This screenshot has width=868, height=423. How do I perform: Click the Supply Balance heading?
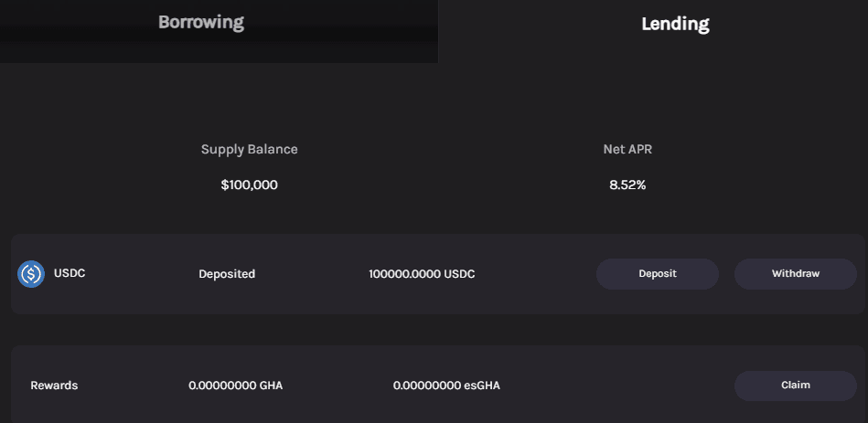coord(249,149)
